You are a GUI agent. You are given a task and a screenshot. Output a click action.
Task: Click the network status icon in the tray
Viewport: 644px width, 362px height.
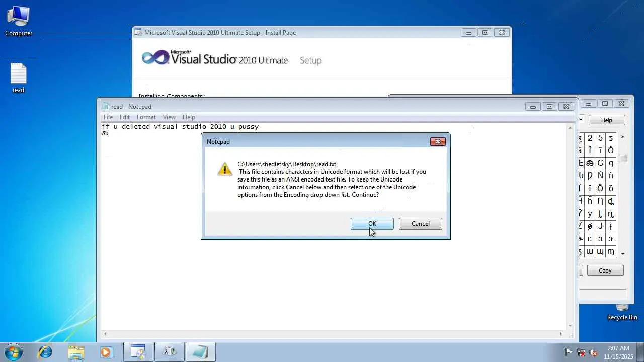(x=581, y=352)
